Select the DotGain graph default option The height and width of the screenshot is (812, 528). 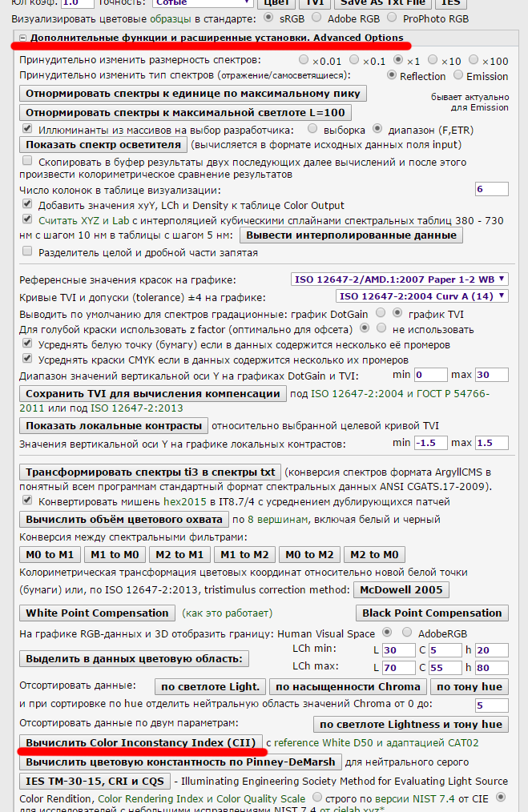[x=381, y=312]
